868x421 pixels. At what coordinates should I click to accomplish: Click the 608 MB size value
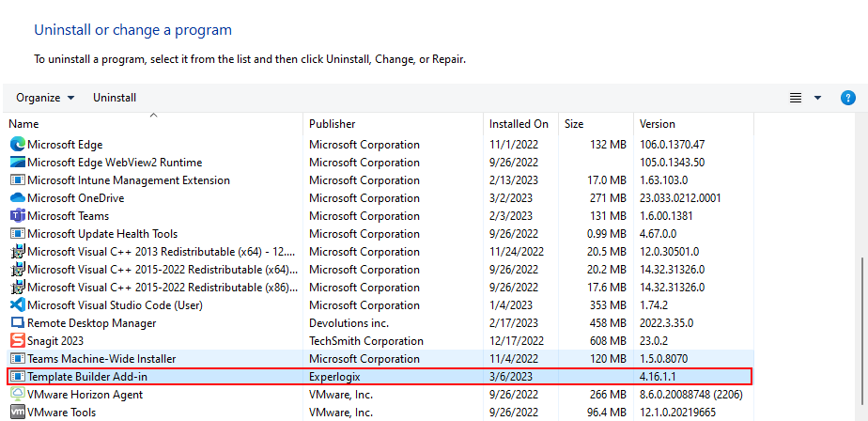pos(608,341)
